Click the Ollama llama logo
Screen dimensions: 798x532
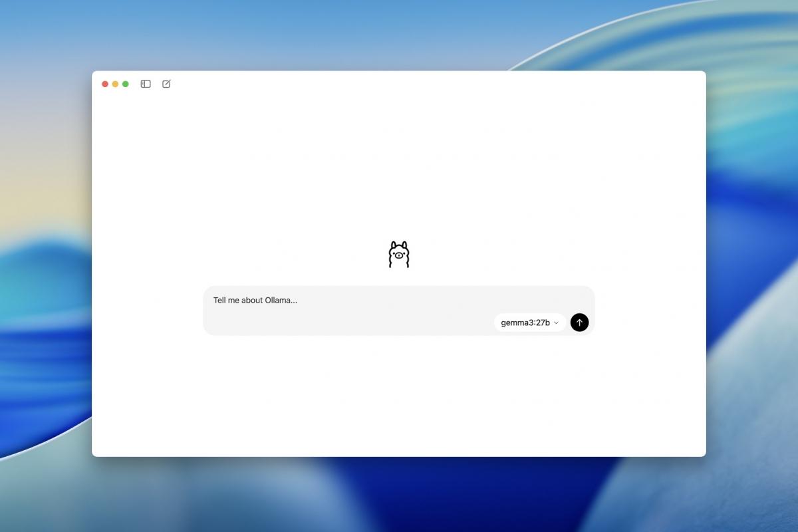pos(399,253)
